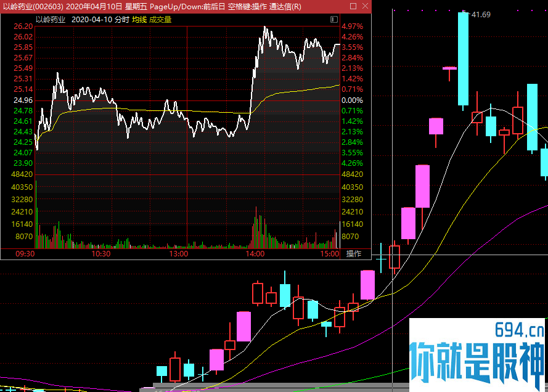Viewport: 548px width, 392px height.
Task: Click the 空格键:操作 hint in title bar
Action: click(x=247, y=7)
